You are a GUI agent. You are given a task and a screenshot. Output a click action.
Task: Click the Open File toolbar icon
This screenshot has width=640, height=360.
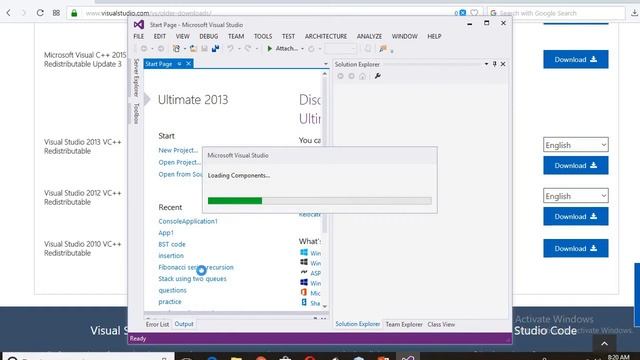point(193,49)
